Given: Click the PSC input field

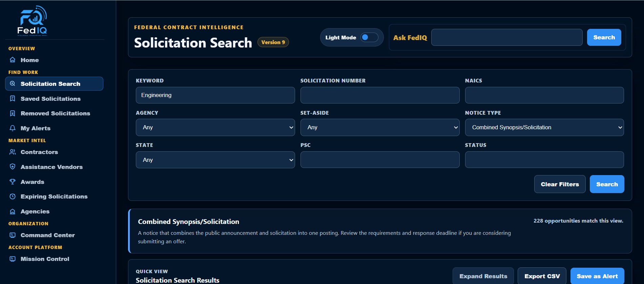Looking at the screenshot, I should pos(380,160).
